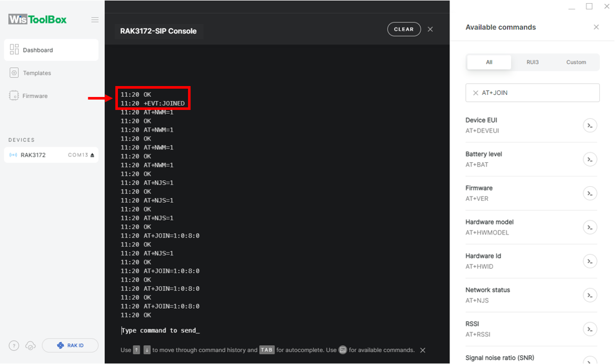Close the Available commands panel
616x364 pixels.
click(596, 27)
